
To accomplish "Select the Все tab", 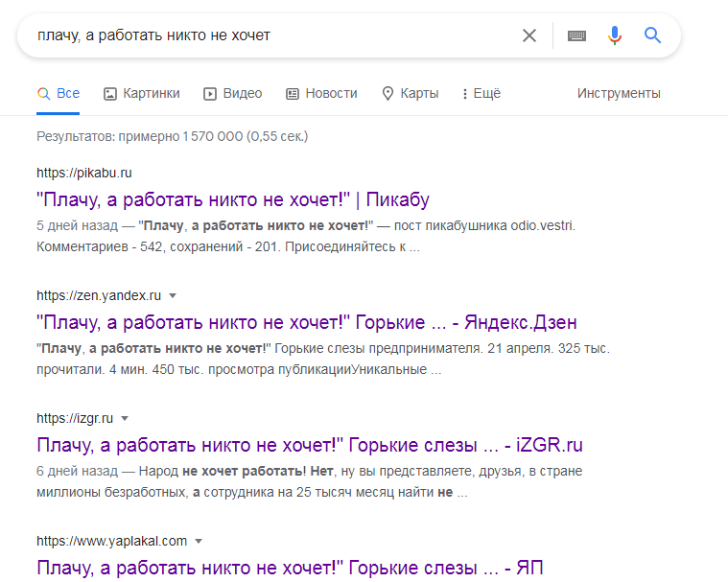I will (x=59, y=93).
